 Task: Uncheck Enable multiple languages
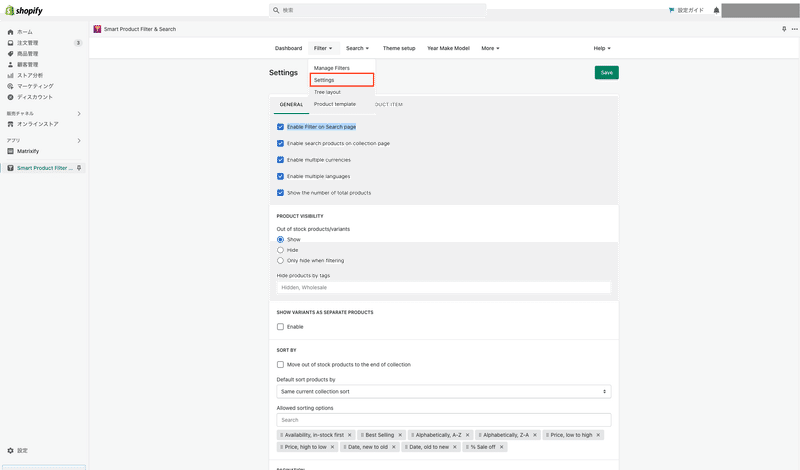coord(280,176)
